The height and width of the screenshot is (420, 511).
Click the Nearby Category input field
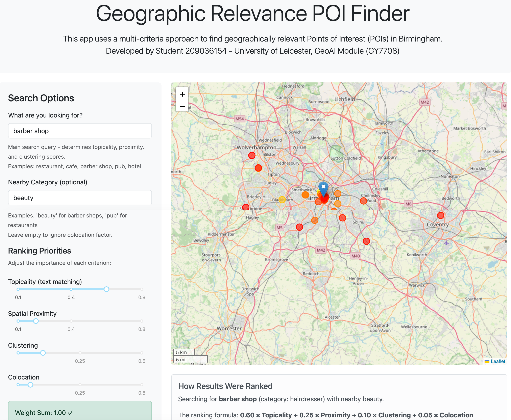(80, 198)
